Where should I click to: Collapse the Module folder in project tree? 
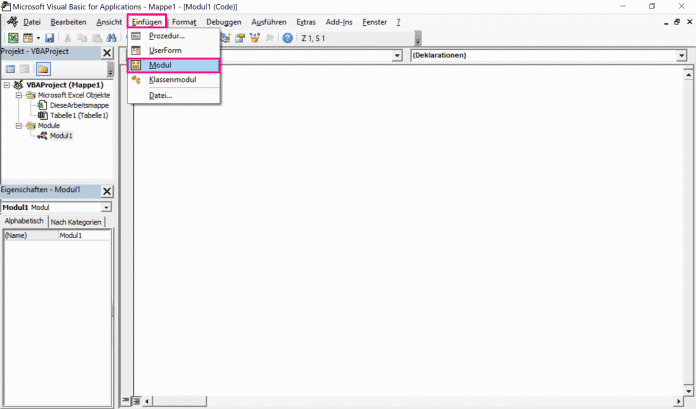coord(19,125)
